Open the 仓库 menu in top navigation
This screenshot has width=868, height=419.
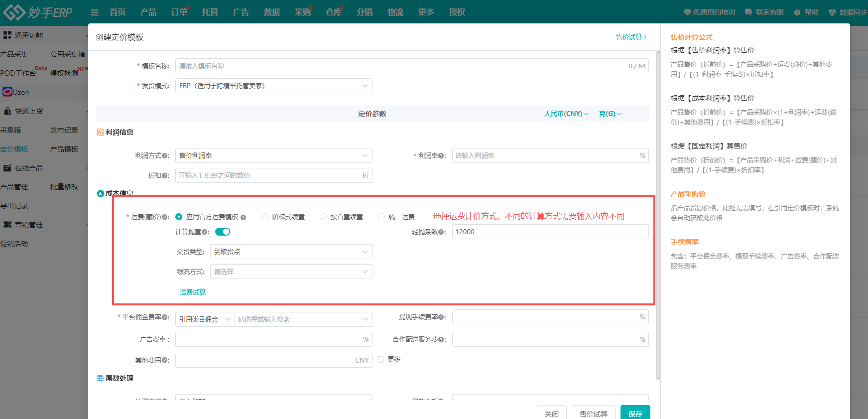click(x=333, y=12)
